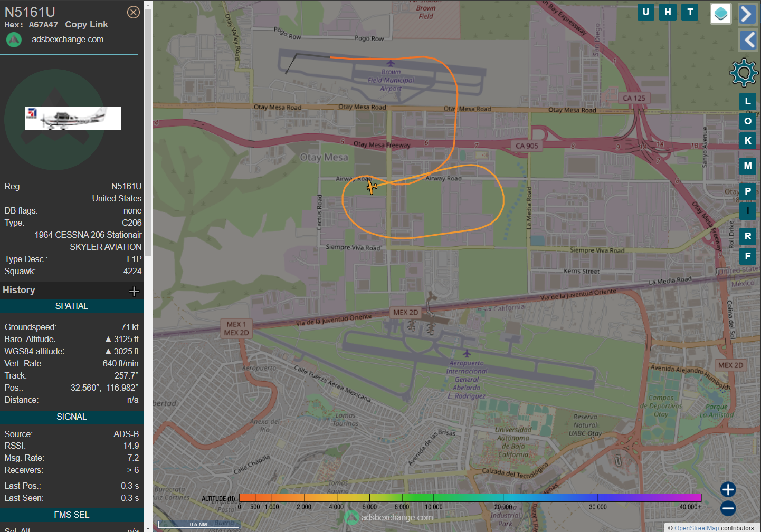
Task: Click the Groundspeed value 71 kt
Action: (x=130, y=327)
